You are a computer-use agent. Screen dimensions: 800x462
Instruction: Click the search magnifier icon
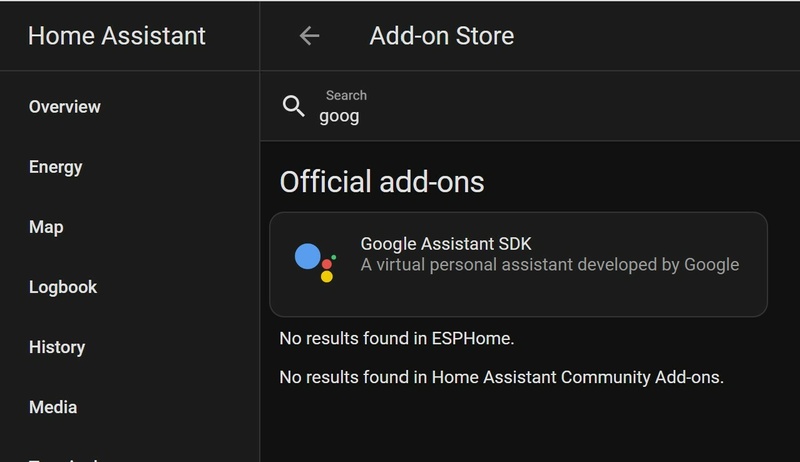point(293,106)
